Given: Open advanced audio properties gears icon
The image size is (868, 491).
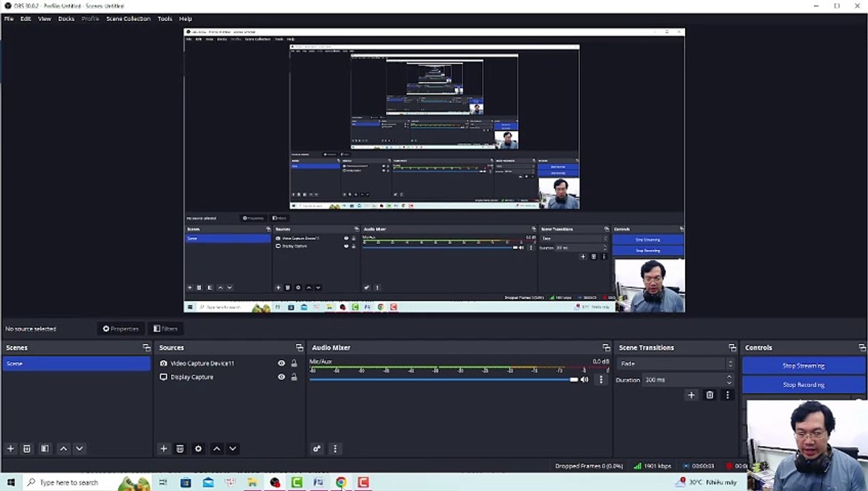Looking at the screenshot, I should point(317,449).
